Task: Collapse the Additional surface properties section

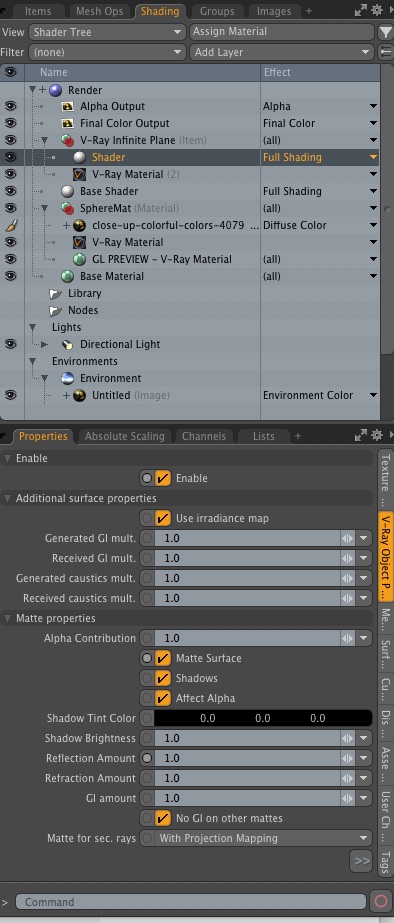Action: pos(8,498)
